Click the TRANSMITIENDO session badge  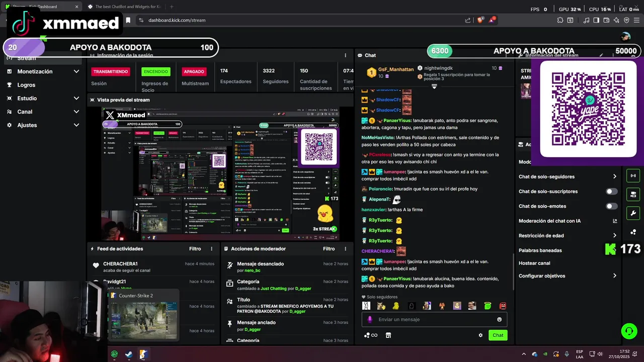[x=111, y=71]
